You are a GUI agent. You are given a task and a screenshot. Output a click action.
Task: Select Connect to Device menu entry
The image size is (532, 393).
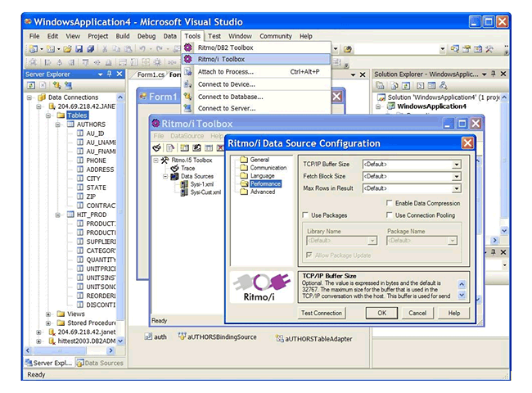tap(256, 84)
